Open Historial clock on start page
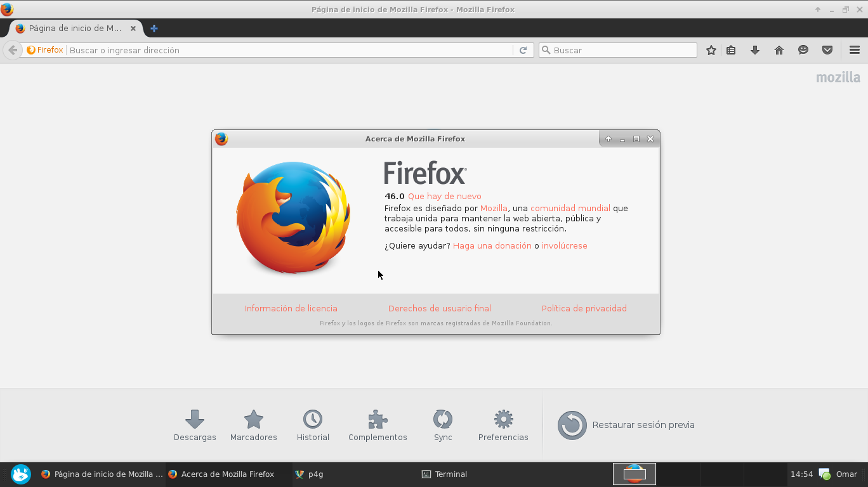The image size is (868, 487). click(313, 425)
